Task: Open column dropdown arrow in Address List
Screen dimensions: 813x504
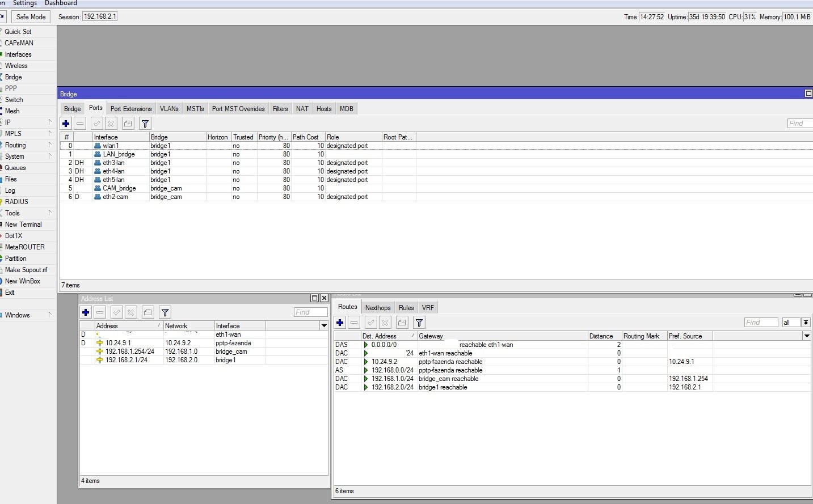Action: (324, 326)
